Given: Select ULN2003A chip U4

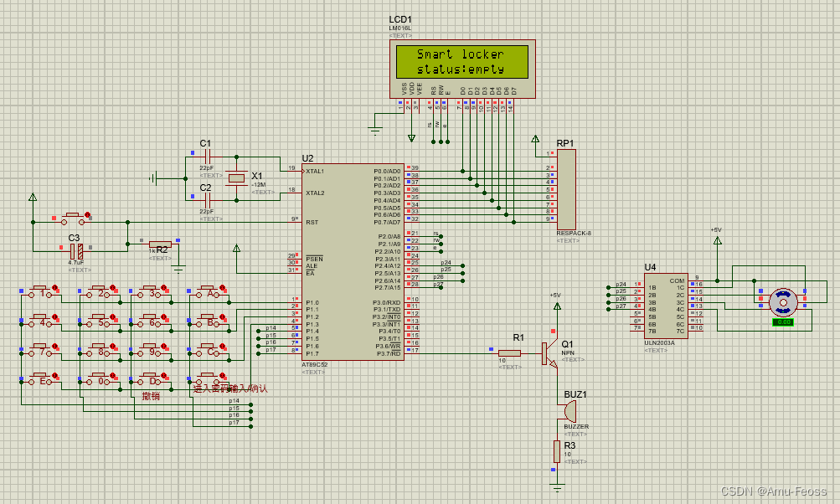Looking at the screenshot, I should [x=666, y=306].
